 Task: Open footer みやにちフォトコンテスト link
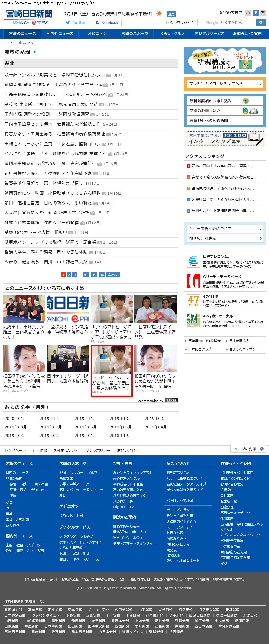click(133, 472)
